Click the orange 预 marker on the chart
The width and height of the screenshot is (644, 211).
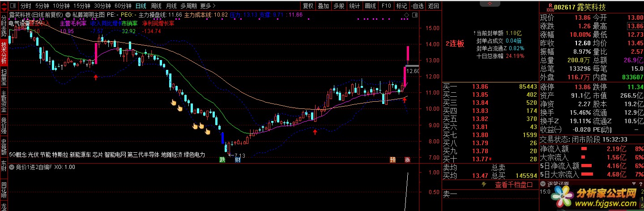pos(392,160)
